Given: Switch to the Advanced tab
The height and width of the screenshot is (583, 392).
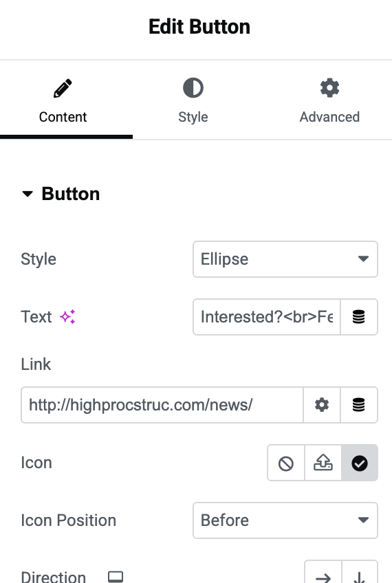Looking at the screenshot, I should point(329,100).
